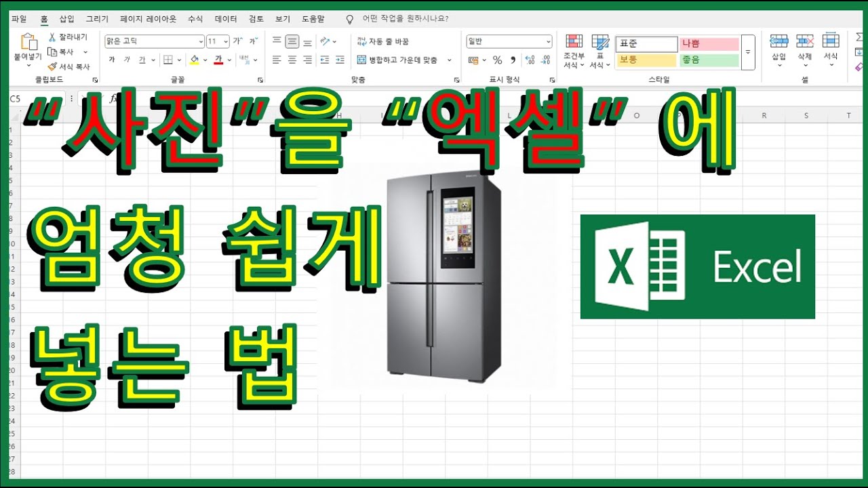Image resolution: width=868 pixels, height=488 pixels.
Task: Toggle italic 가 formatting
Action: click(127, 60)
